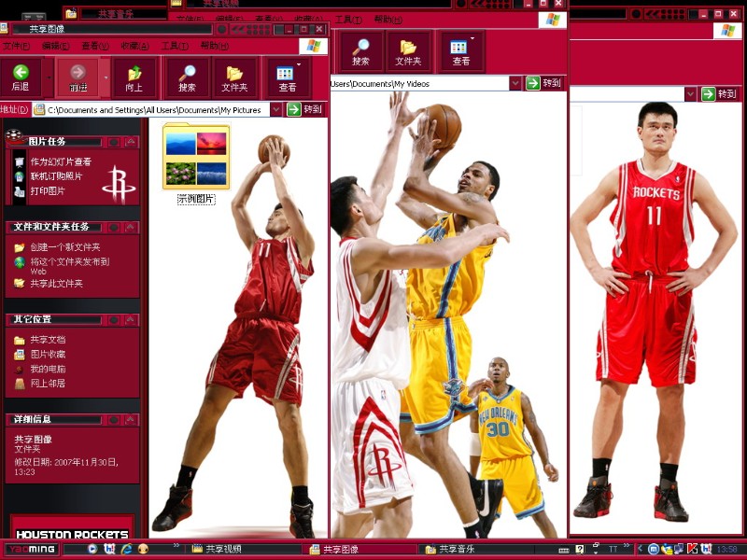Image resolution: width=747 pixels, height=560 pixels.
Task: Go up one level with 向上
Action: [x=134, y=78]
